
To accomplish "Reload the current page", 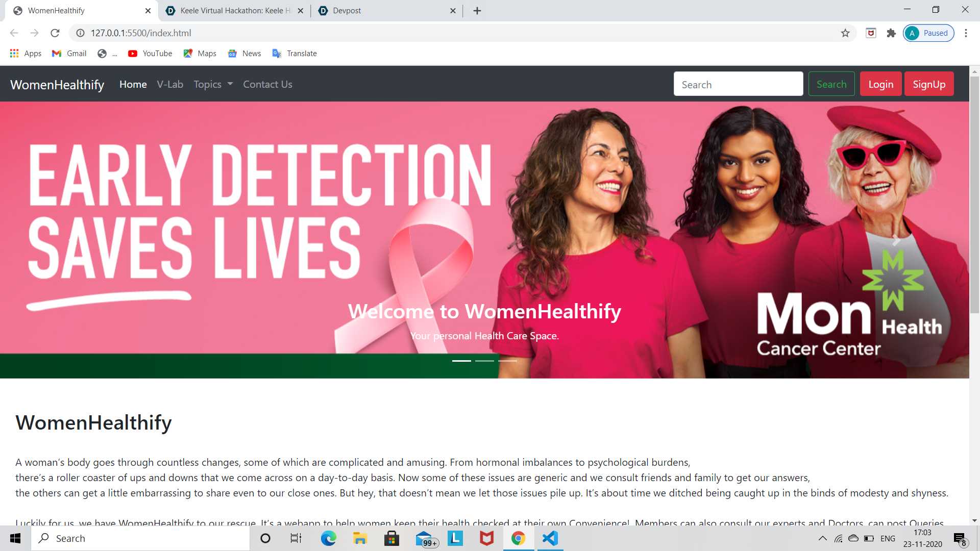I will pyautogui.click(x=55, y=33).
